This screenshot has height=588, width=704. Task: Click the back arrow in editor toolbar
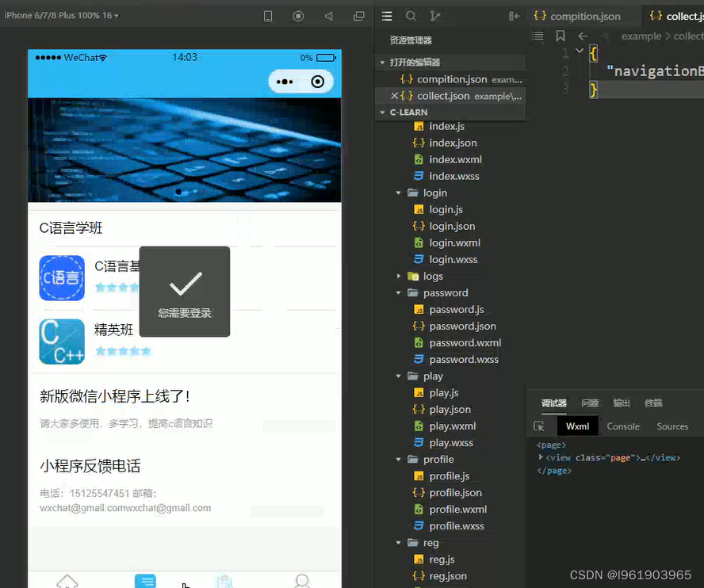click(583, 36)
